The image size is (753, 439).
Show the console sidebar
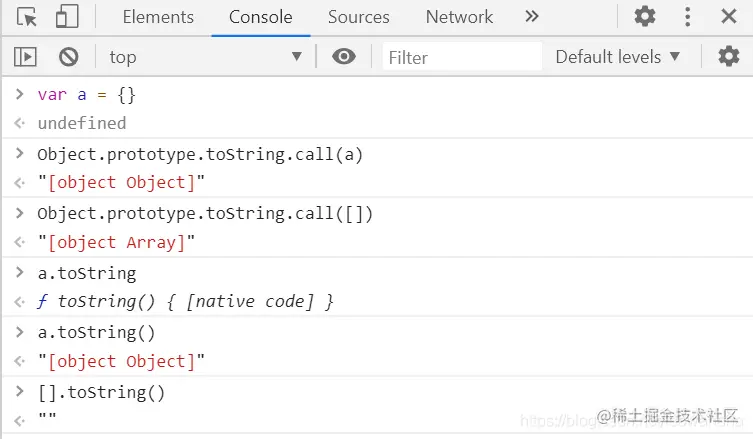[25, 57]
